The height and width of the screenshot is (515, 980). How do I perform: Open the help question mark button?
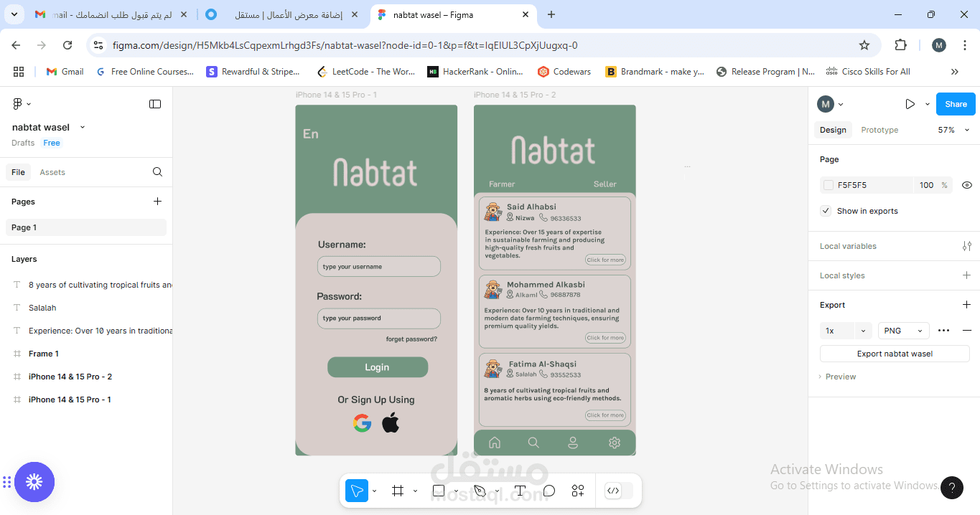pos(951,488)
